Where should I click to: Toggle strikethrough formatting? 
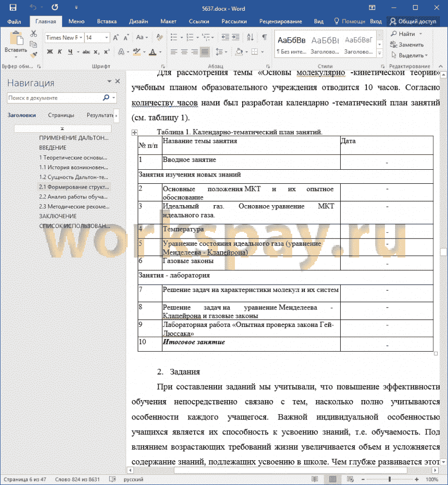(86, 52)
